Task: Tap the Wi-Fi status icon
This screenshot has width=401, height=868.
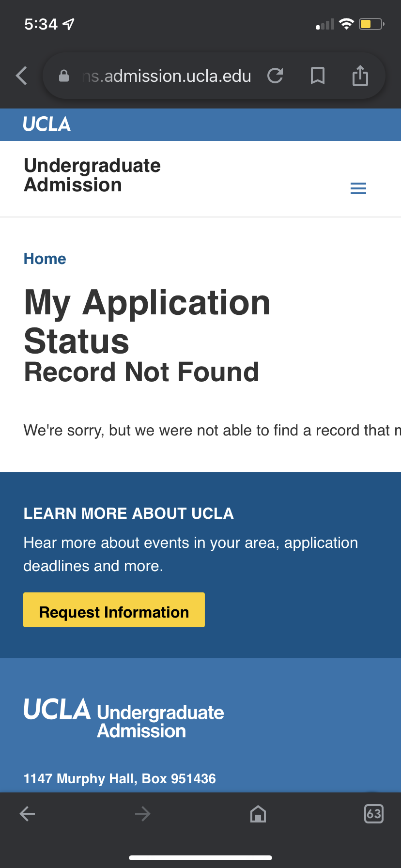Action: click(346, 24)
